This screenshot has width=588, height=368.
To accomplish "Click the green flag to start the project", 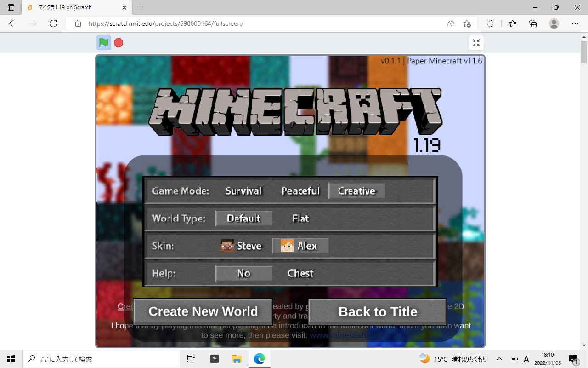I will pyautogui.click(x=104, y=43).
